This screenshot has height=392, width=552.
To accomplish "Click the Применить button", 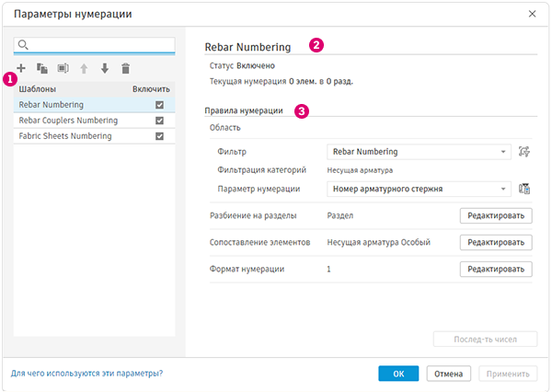I will coord(508,374).
